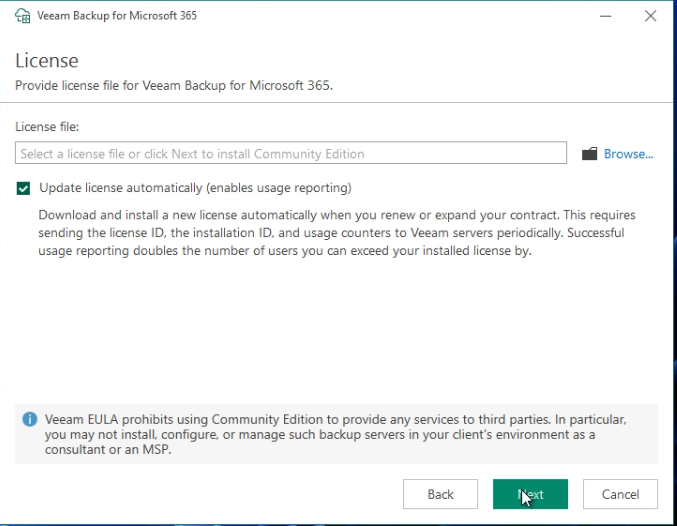Click the Veeam EULA prohibits notice text
The image size is (677, 526).
coord(336,434)
